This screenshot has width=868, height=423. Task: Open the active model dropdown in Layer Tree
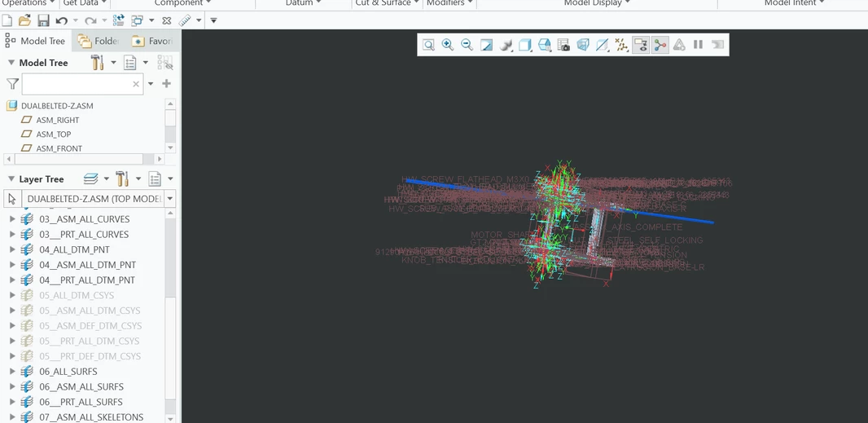[x=170, y=199]
